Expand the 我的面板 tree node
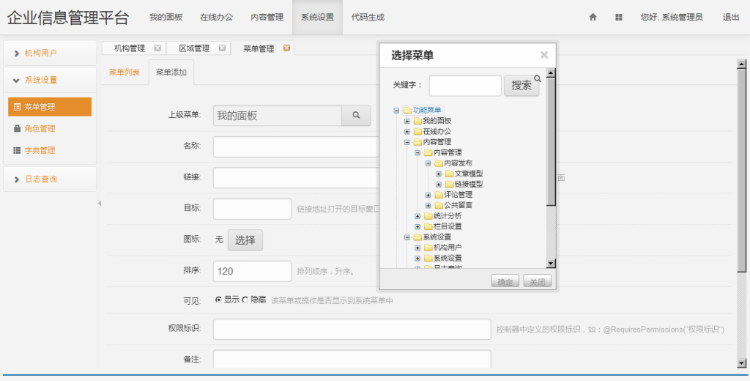The height and width of the screenshot is (381, 750). pos(407,121)
